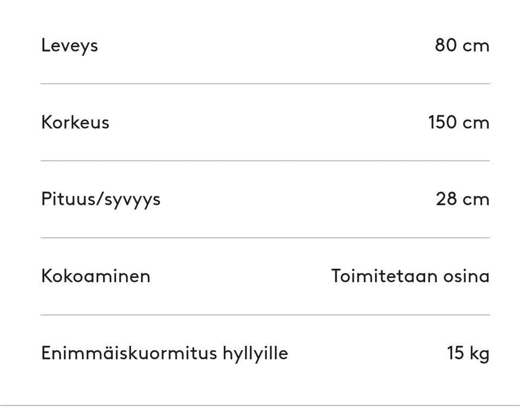Click the bottom border under the 15 kg row
The height and width of the screenshot is (420, 520).
(x=260, y=405)
